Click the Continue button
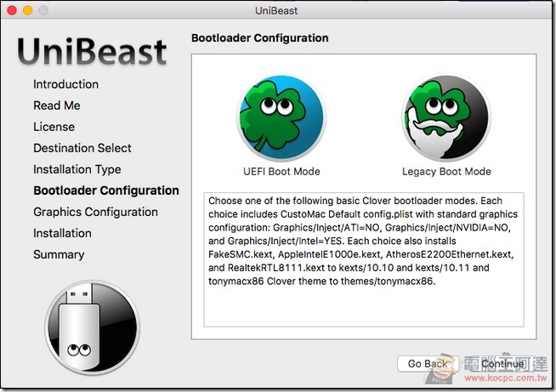Screen dimensions: 556x392 pyautogui.click(x=502, y=364)
